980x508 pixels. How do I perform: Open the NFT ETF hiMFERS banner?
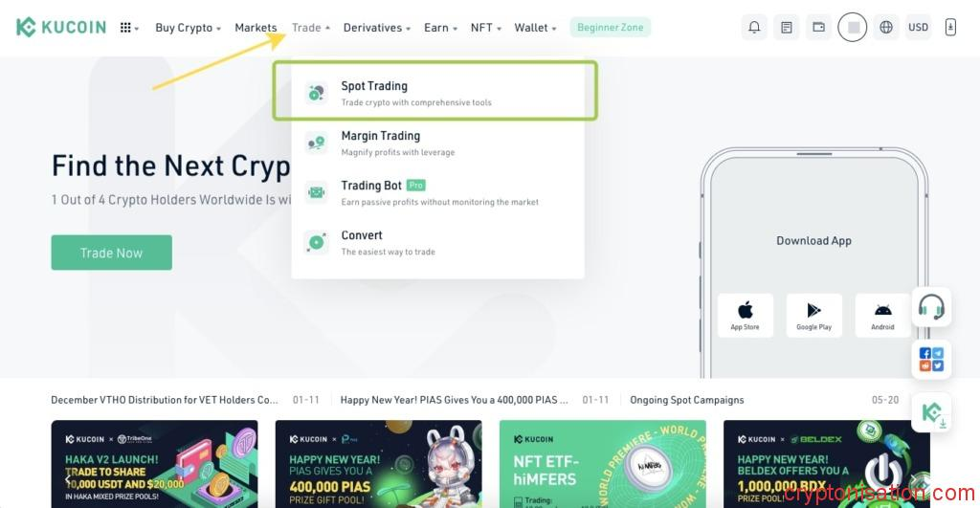click(603, 463)
